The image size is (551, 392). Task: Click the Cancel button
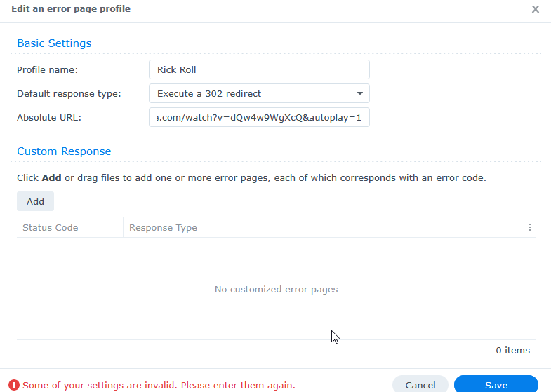pyautogui.click(x=420, y=385)
